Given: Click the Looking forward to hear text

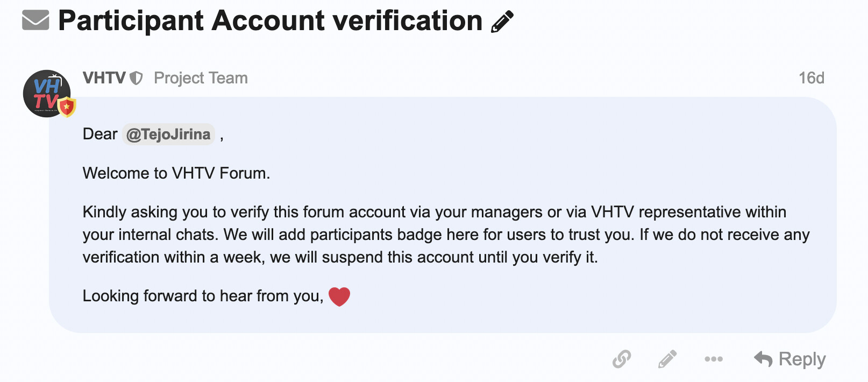Looking at the screenshot, I should tap(203, 296).
